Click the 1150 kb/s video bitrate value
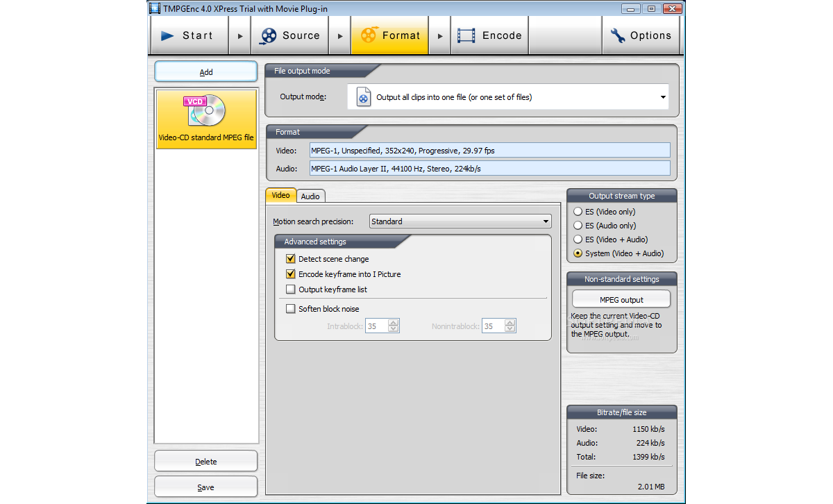The height and width of the screenshot is (504, 833). click(x=648, y=429)
